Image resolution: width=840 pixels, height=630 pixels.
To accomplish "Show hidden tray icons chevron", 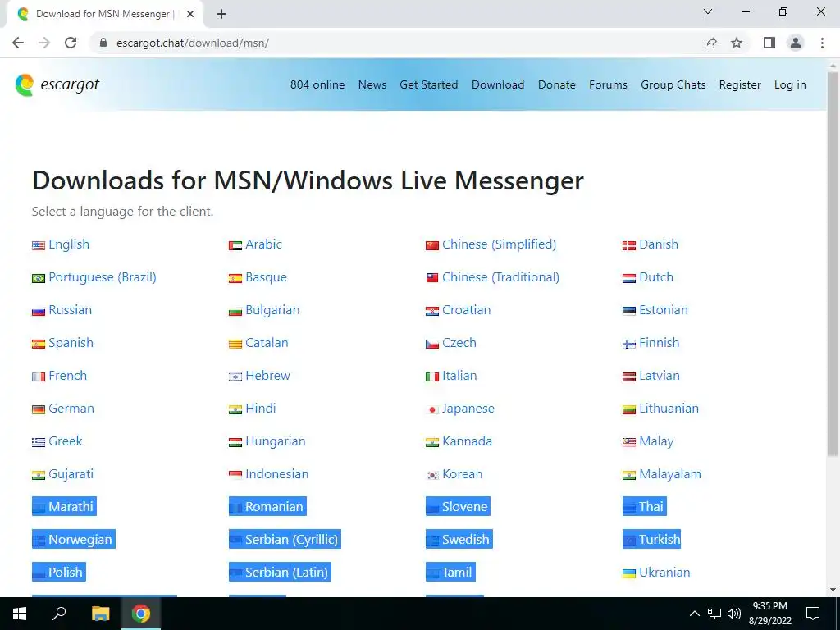I will [x=694, y=614].
